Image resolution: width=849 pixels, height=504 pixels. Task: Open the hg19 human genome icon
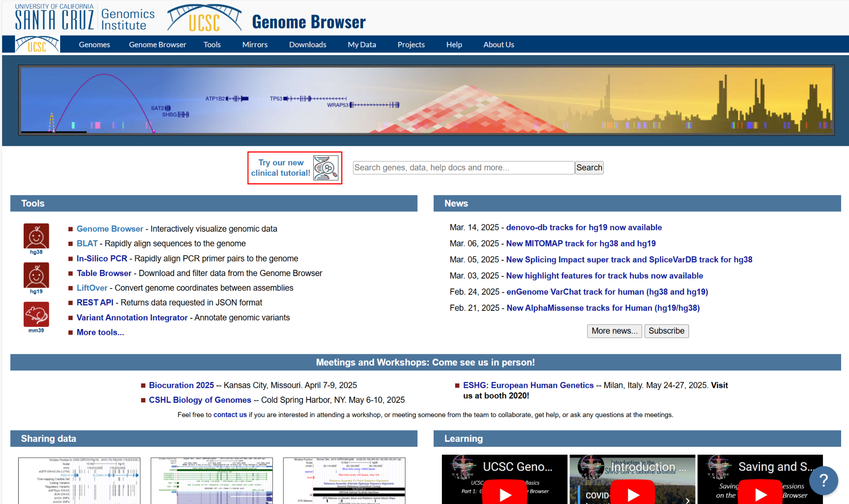(x=36, y=275)
